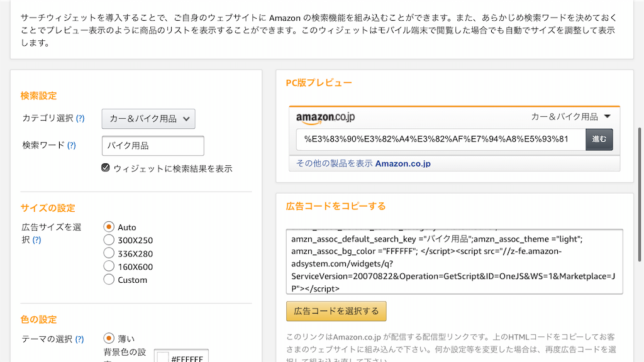
Task: Click the preview widget search box
Action: [x=441, y=140]
